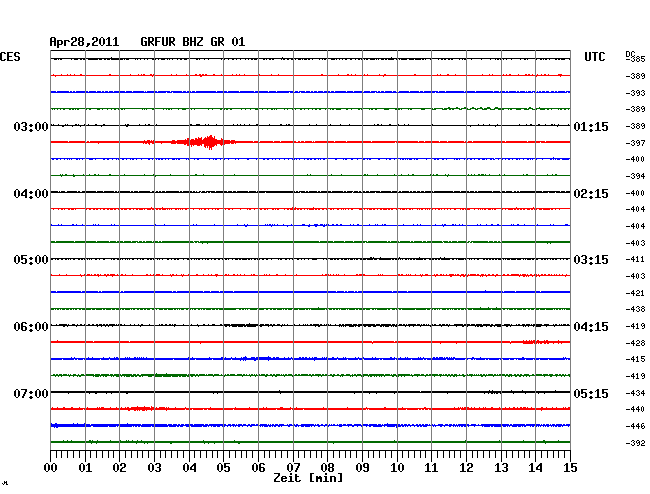
Task: Click the "01:15" UTC time label
Action: pos(591,126)
